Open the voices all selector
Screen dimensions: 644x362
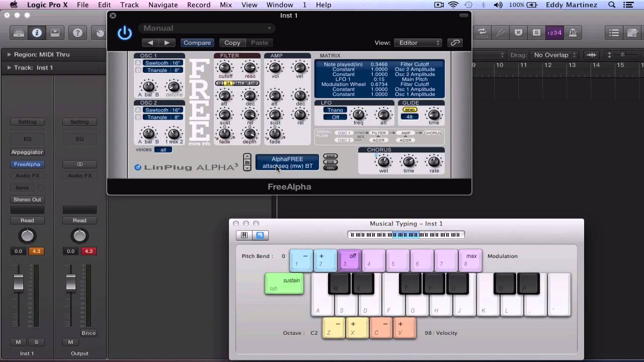[163, 150]
